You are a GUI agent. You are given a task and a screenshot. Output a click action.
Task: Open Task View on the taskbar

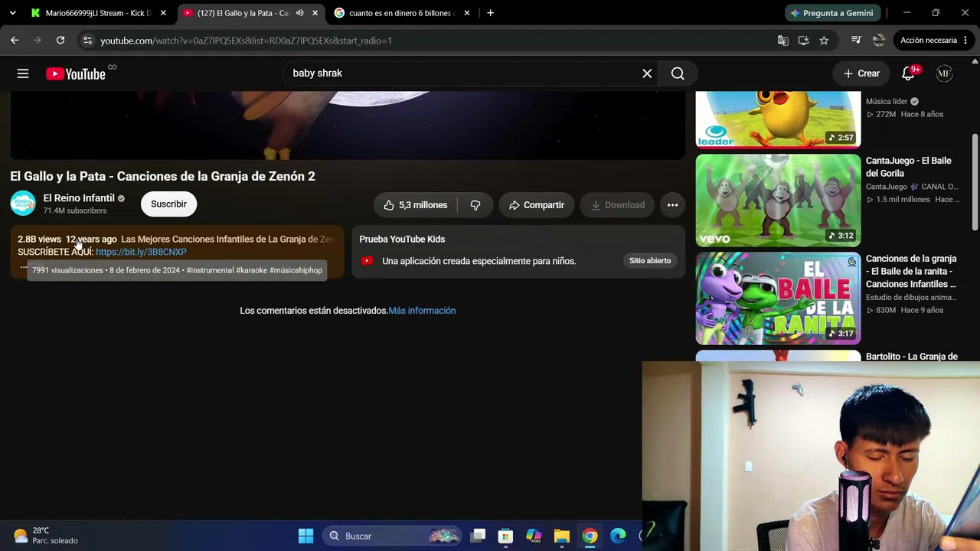tap(478, 536)
